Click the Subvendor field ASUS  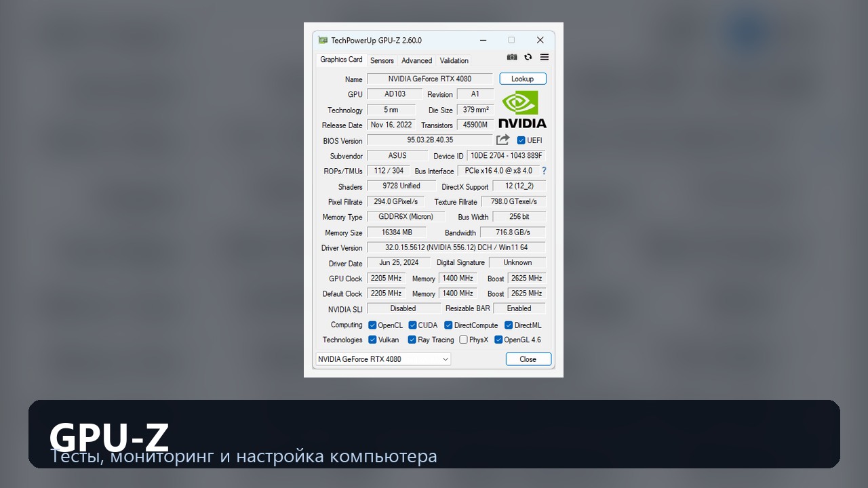[x=397, y=155]
